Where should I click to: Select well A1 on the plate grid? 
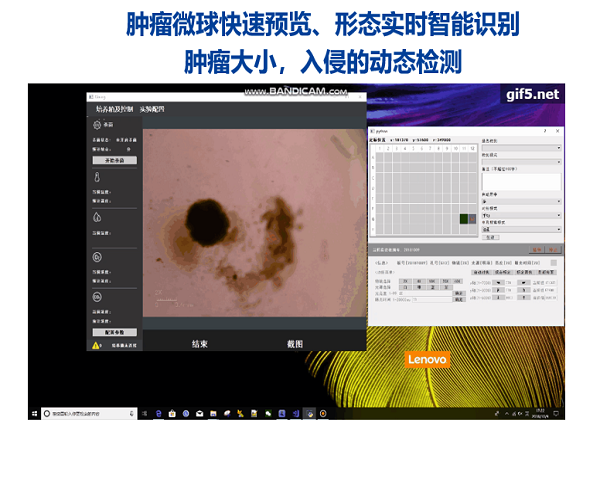pos(380,157)
